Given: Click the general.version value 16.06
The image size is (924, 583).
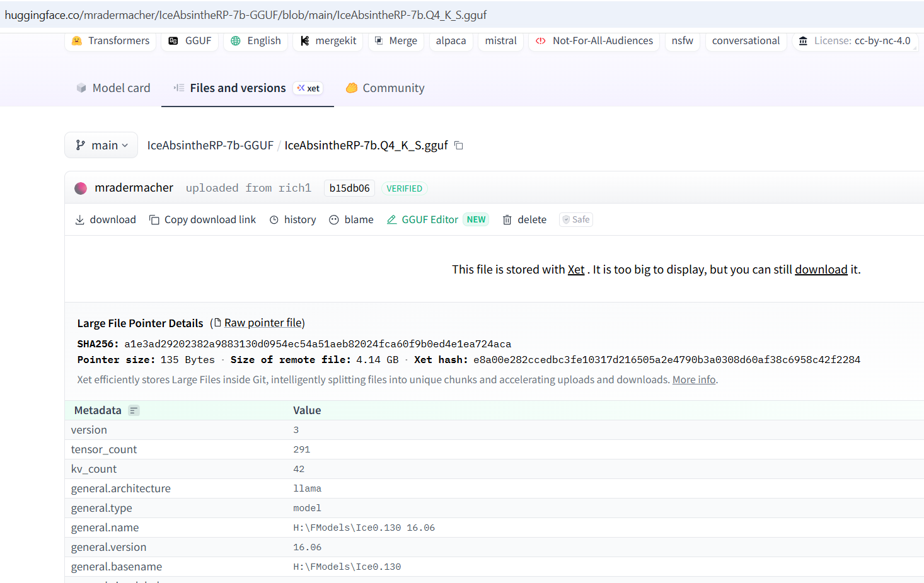Looking at the screenshot, I should point(308,547).
